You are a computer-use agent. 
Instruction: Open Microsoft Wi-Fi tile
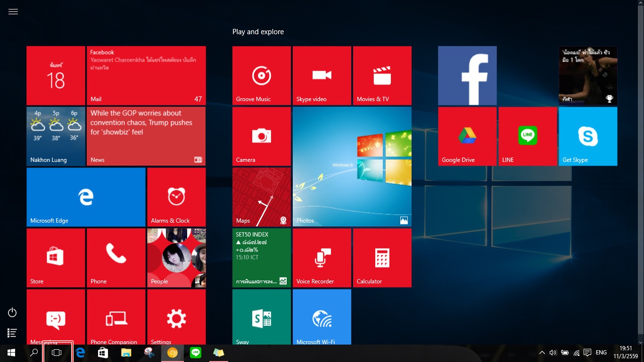coord(322,317)
